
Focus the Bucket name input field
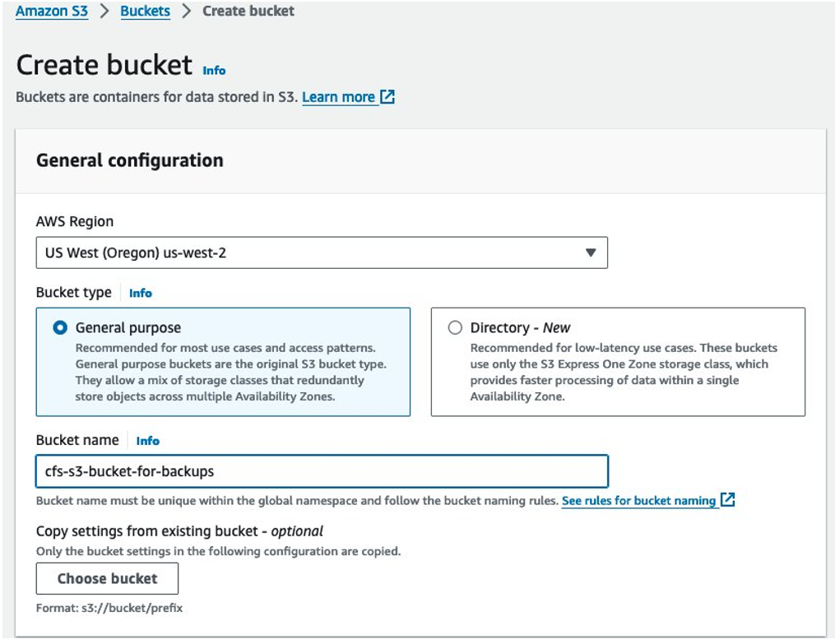(x=321, y=471)
